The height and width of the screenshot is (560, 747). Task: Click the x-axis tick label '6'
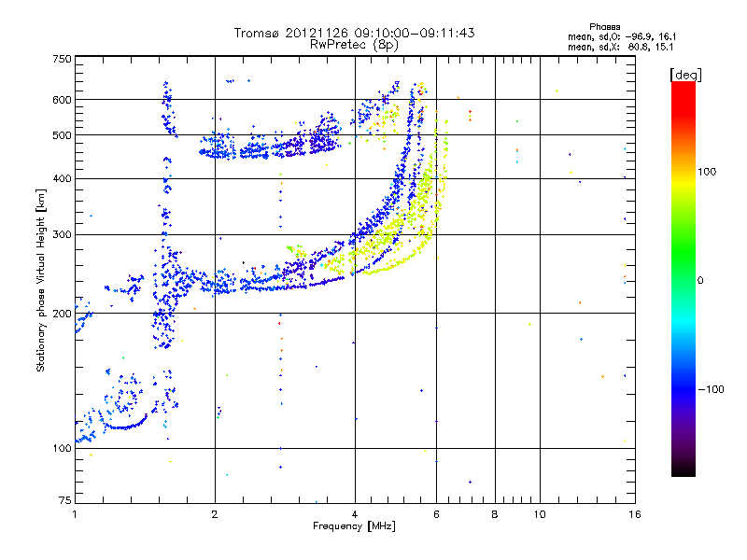[x=436, y=514]
